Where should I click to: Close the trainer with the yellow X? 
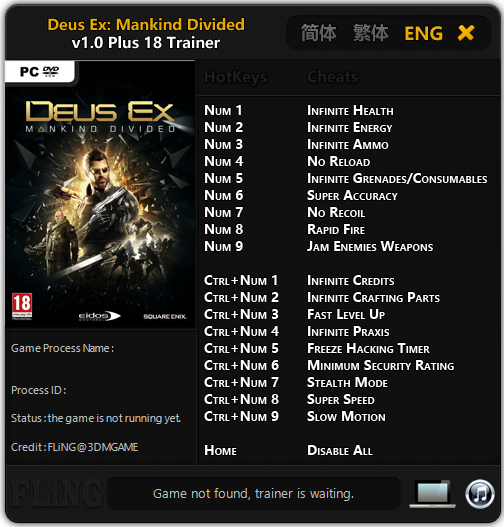click(466, 33)
